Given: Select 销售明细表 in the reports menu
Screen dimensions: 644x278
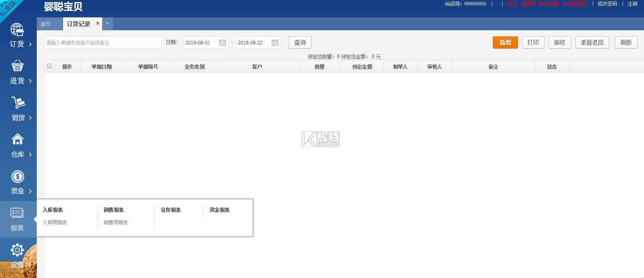Looking at the screenshot, I should point(116,222).
